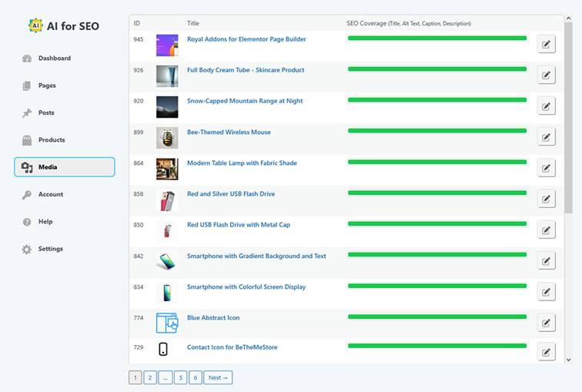Open Settings via the gear icon

point(27,250)
